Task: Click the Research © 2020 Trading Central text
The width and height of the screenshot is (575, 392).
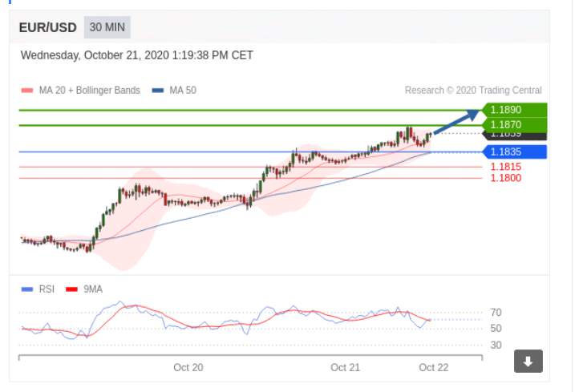Action: pyautogui.click(x=473, y=91)
